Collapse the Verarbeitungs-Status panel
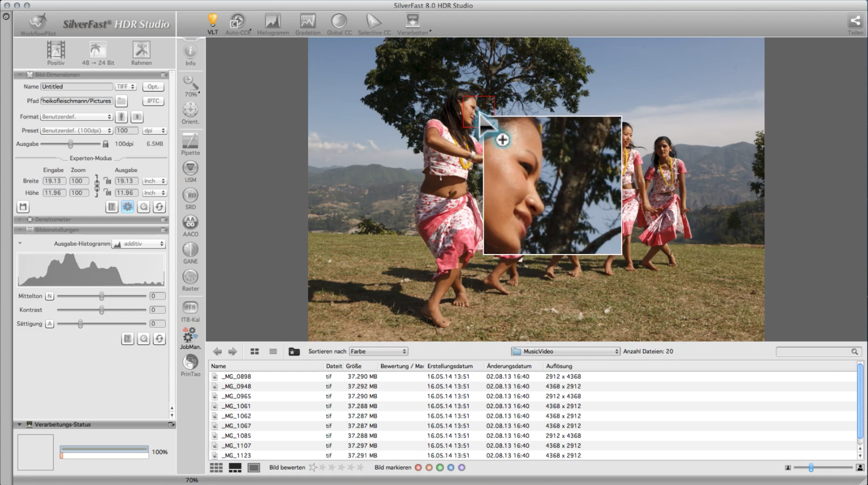Screen dimensions: 868x485 coord(20,425)
